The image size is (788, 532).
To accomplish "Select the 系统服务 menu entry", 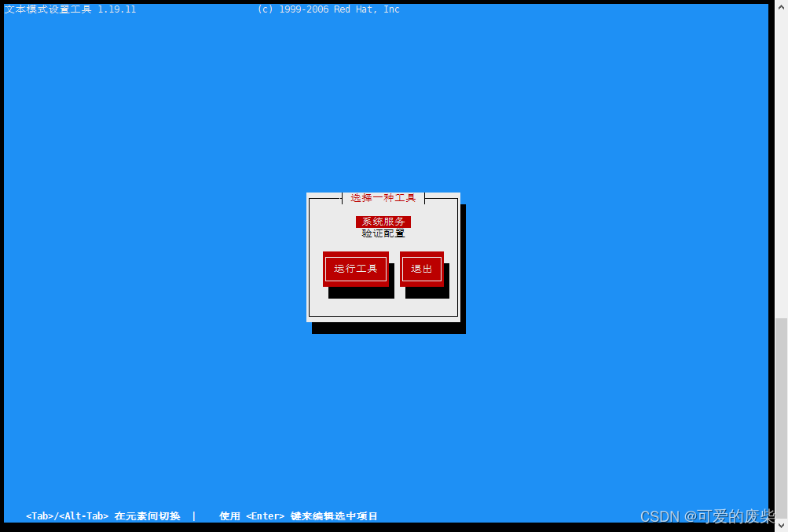I will click(x=383, y=222).
